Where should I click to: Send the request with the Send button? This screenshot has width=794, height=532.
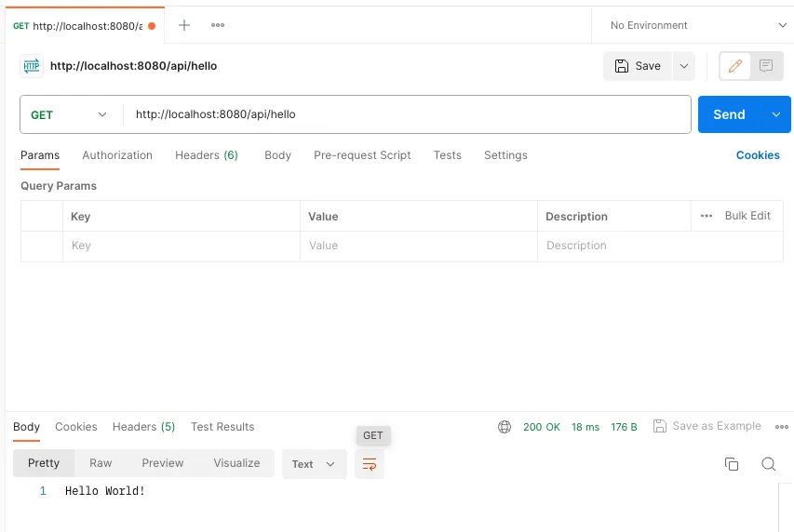(x=729, y=114)
